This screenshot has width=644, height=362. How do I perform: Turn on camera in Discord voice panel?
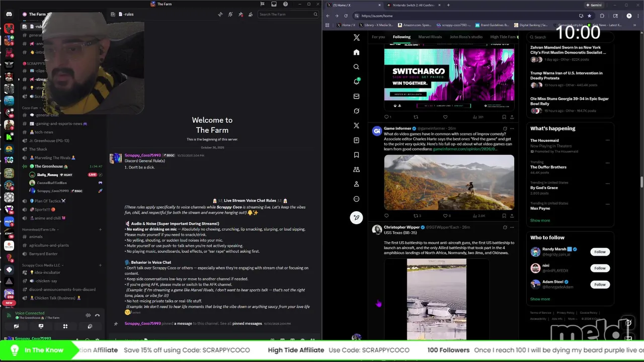(x=16, y=326)
